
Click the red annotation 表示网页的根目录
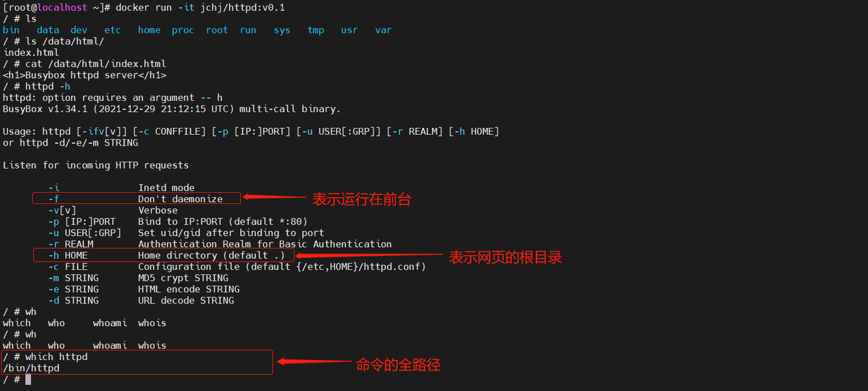point(505,258)
